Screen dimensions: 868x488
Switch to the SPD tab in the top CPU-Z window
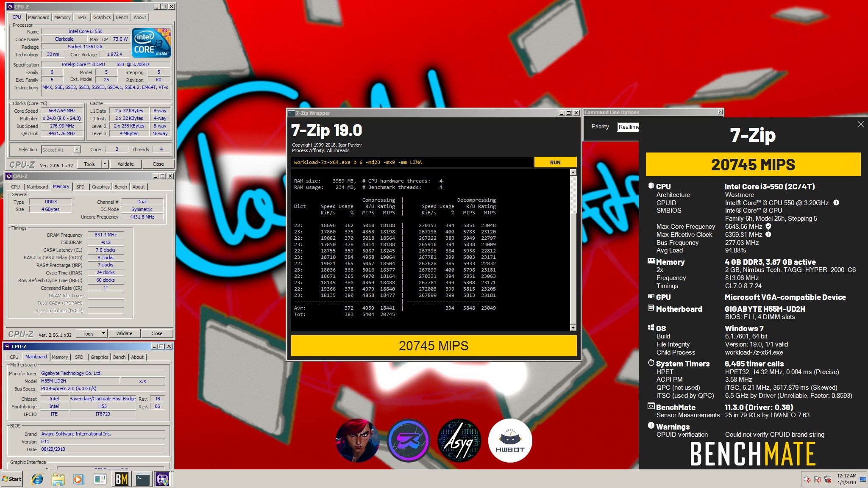click(82, 17)
